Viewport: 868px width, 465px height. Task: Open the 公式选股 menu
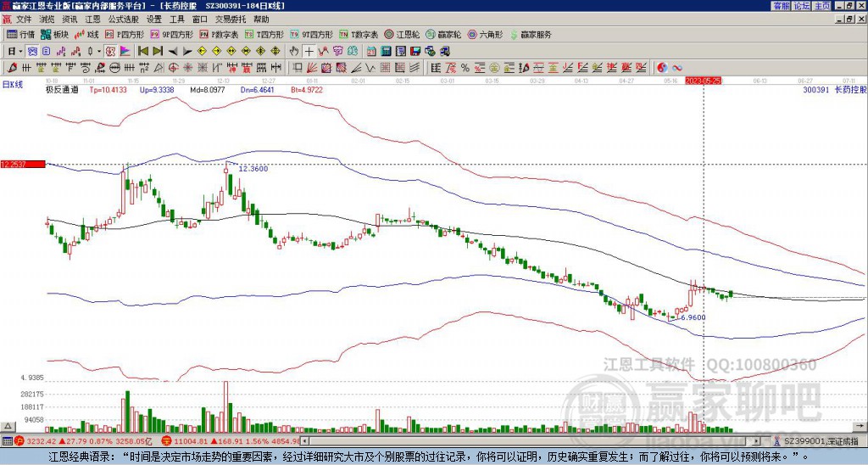[x=124, y=20]
